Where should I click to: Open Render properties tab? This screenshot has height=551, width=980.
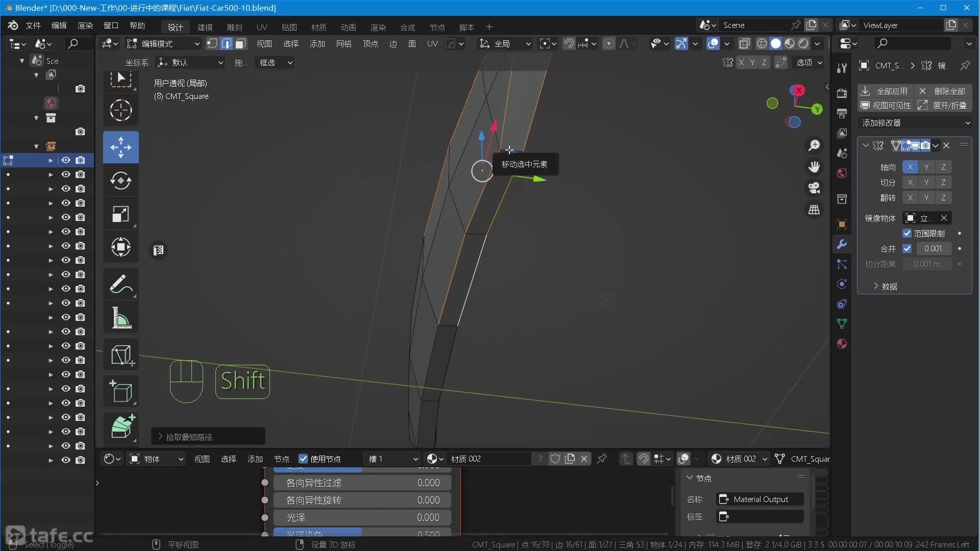click(842, 93)
